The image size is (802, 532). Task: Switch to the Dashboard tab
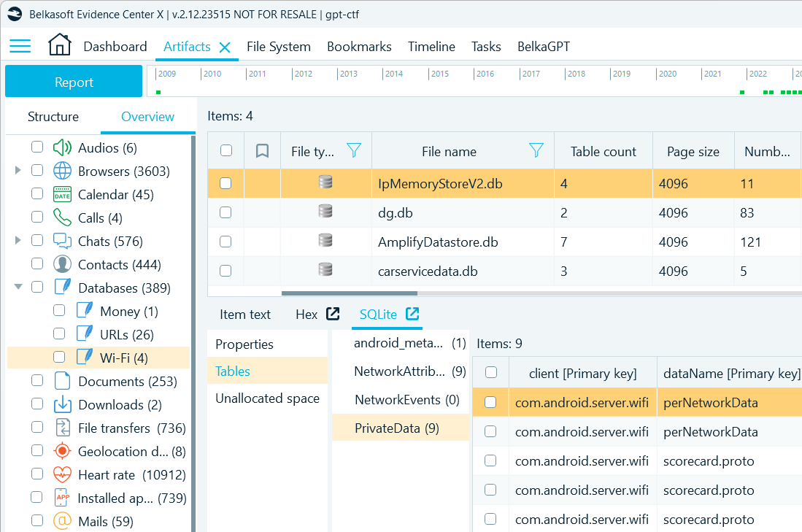pyautogui.click(x=115, y=47)
